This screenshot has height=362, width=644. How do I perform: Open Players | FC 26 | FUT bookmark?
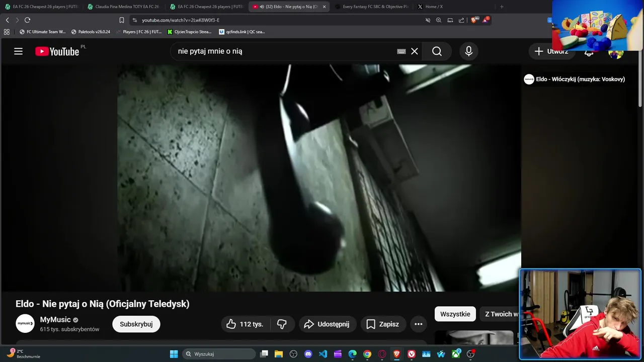pyautogui.click(x=138, y=32)
